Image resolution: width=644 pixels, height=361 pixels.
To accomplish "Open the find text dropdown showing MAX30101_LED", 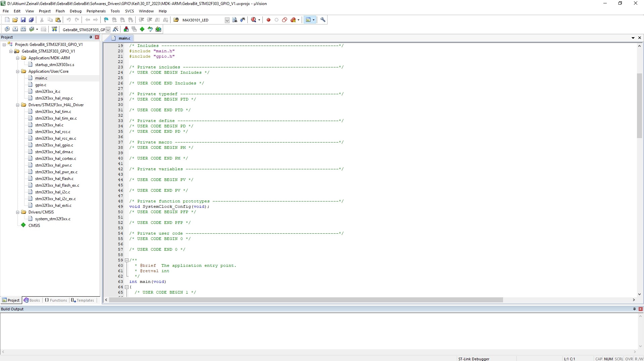I will point(227,20).
